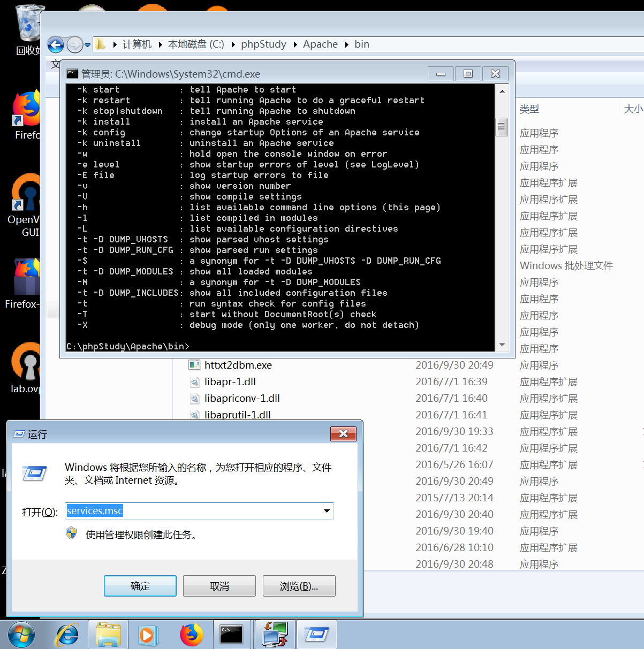Click the bin segment in the breadcrumb
The height and width of the screenshot is (649, 644).
click(362, 44)
